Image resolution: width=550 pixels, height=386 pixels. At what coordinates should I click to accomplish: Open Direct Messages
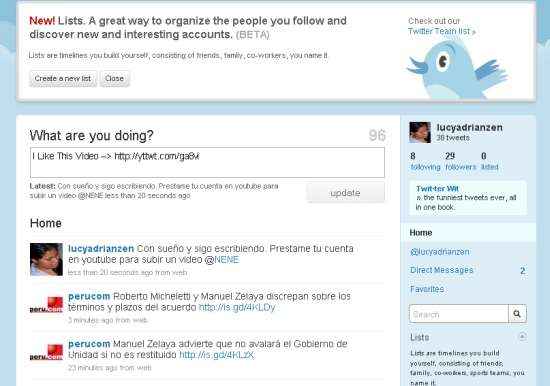pyautogui.click(x=442, y=270)
